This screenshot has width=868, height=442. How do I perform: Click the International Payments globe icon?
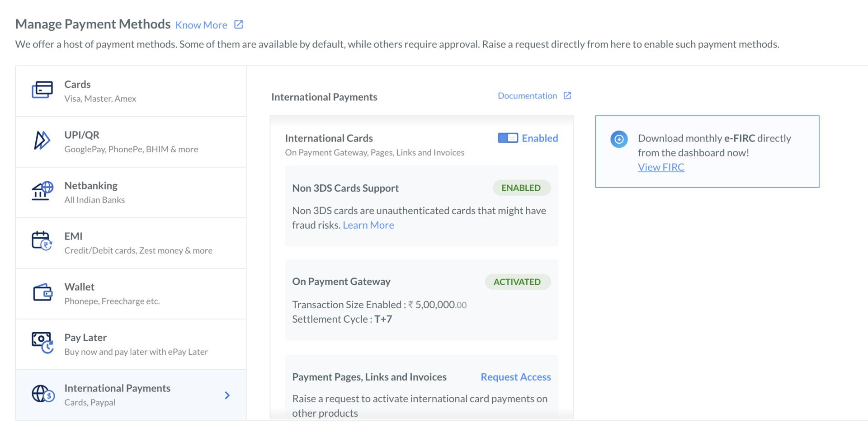click(43, 394)
